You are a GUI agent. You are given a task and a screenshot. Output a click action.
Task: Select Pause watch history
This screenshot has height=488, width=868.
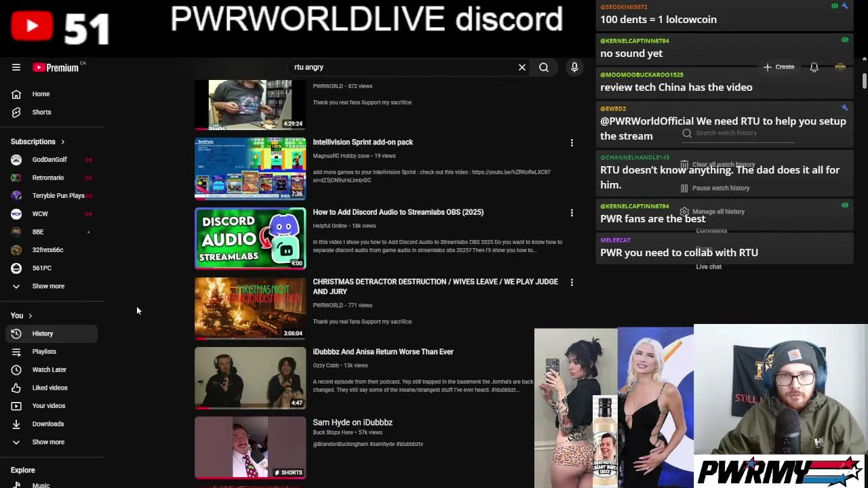(715, 188)
